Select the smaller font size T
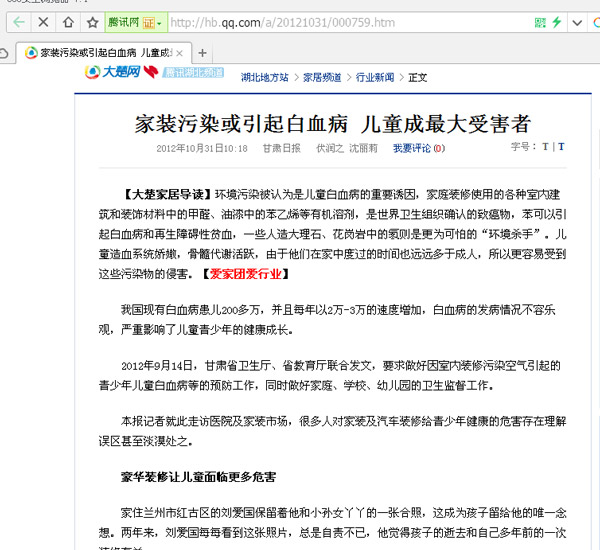This screenshot has height=550, width=600. pyautogui.click(x=545, y=148)
